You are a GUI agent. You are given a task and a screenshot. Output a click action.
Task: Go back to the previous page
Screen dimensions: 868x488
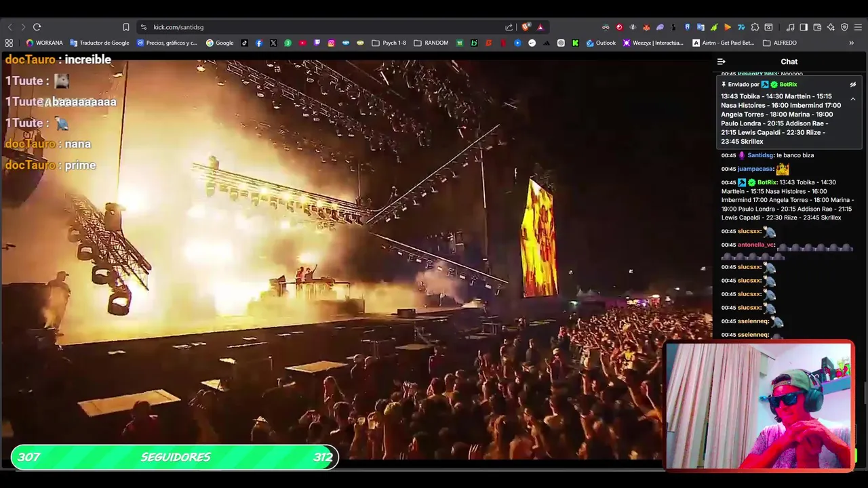tap(9, 27)
